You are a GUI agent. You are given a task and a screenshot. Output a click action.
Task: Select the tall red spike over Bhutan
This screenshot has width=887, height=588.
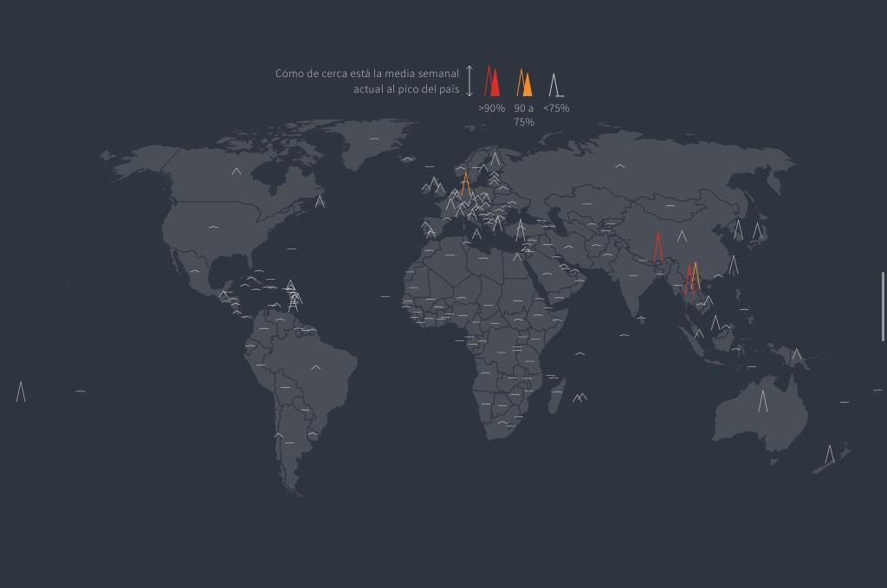pyautogui.click(x=658, y=249)
